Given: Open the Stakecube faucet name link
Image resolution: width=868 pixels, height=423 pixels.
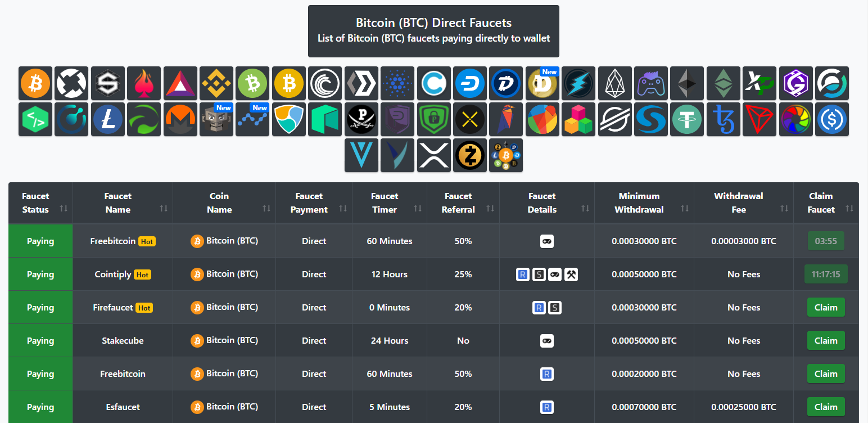Looking at the screenshot, I should (123, 341).
